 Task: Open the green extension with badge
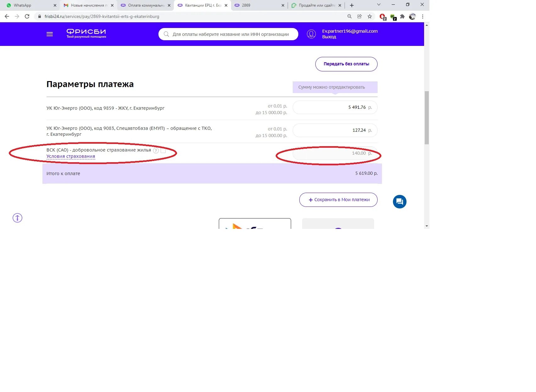[x=393, y=17]
